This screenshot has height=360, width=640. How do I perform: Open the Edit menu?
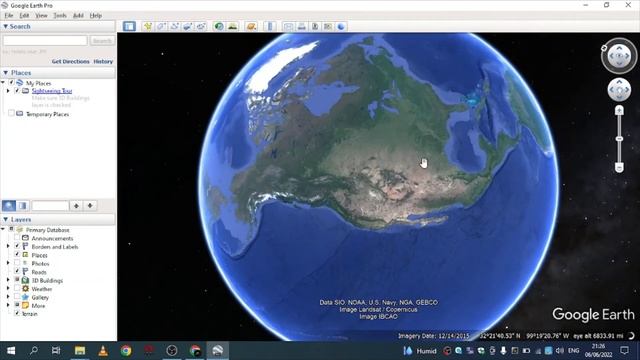[x=24, y=16]
